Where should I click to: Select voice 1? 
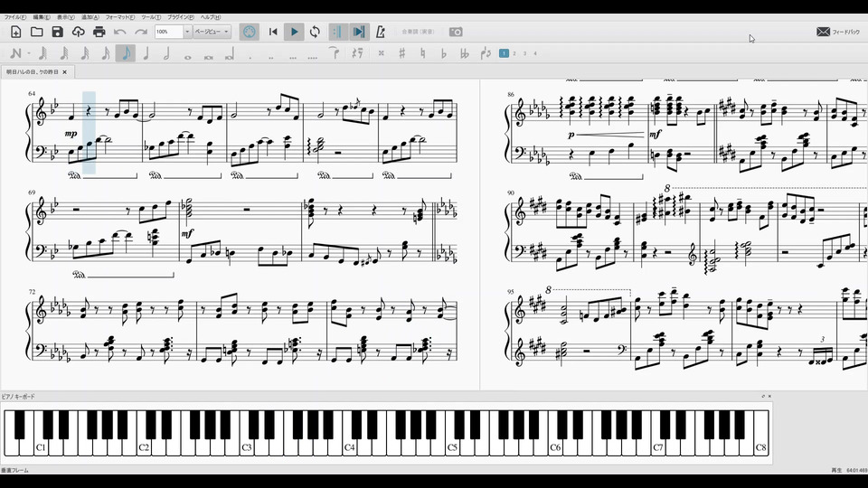[504, 53]
